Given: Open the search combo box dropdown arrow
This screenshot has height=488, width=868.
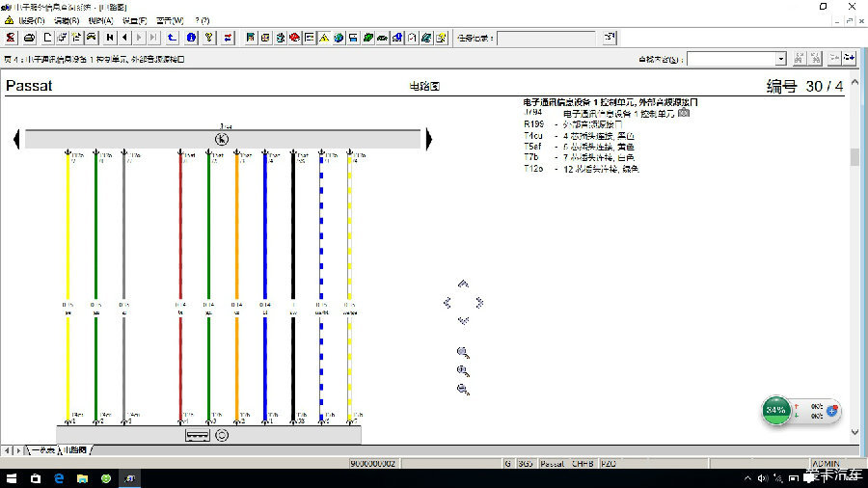Looking at the screenshot, I should coord(780,59).
